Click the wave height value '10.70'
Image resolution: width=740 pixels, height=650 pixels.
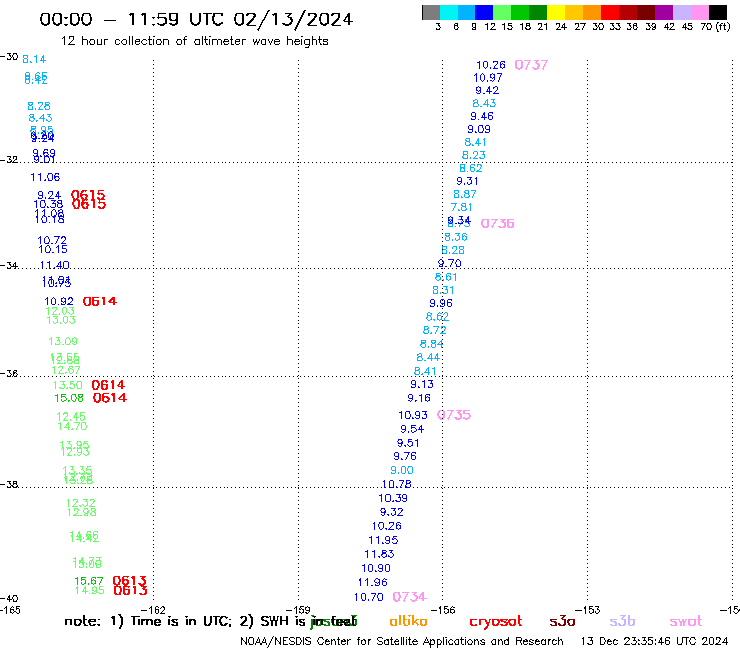click(x=369, y=597)
